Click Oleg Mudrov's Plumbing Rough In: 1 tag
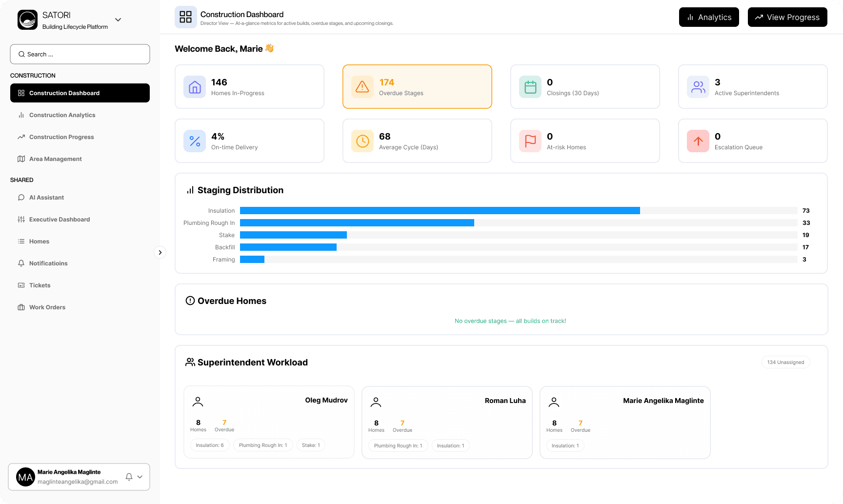 [x=263, y=445]
